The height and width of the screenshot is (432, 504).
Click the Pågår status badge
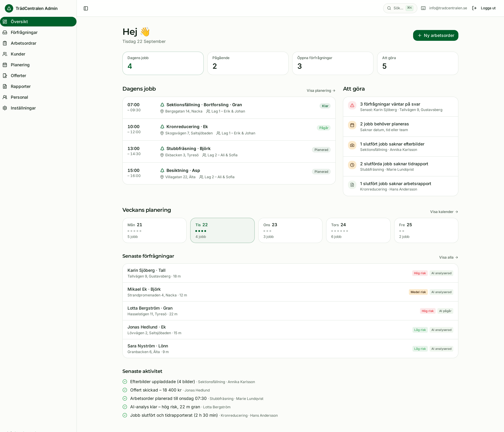click(324, 128)
